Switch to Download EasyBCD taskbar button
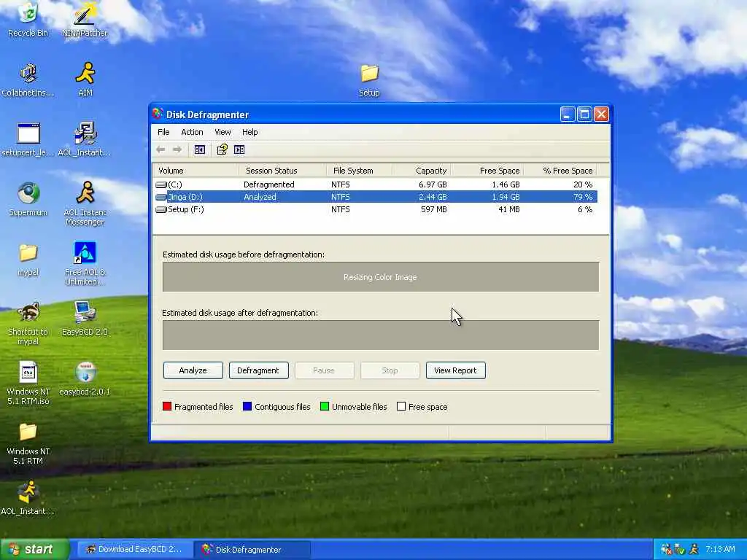Screen dimensions: 747x560 tap(134, 549)
